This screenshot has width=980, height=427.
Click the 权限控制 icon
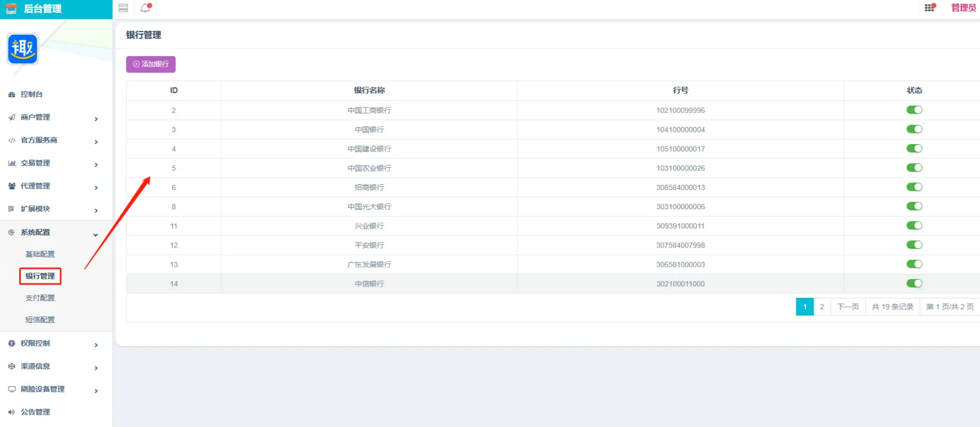click(x=12, y=344)
